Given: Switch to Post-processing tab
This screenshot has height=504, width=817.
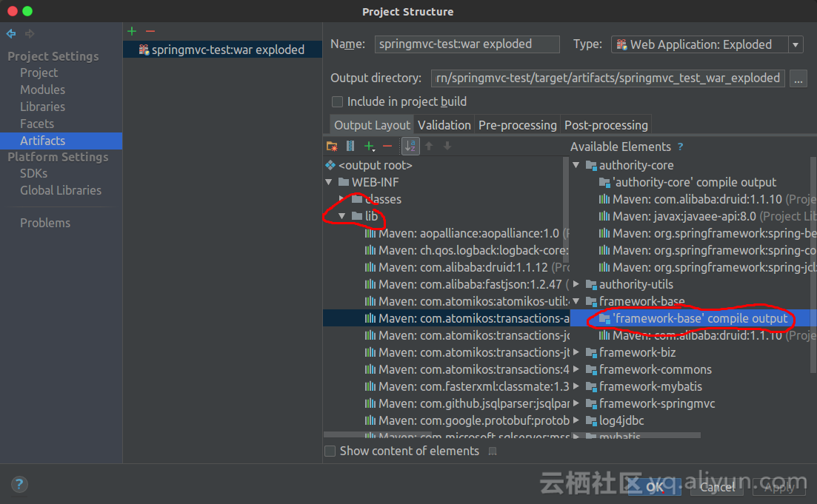Looking at the screenshot, I should [606, 125].
